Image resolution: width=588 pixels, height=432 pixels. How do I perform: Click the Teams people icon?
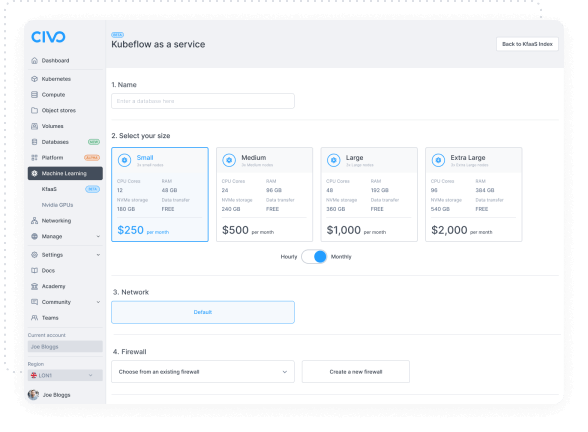point(34,318)
